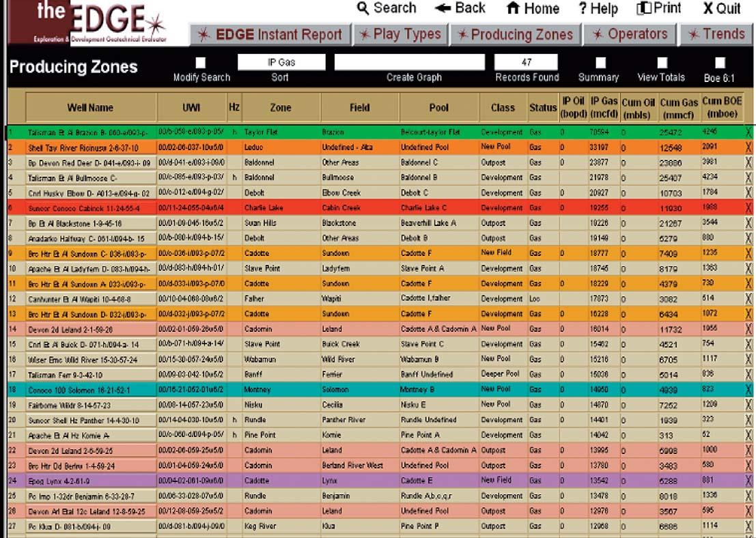Open the Play Types tab
The image size is (756, 538).
tap(401, 35)
